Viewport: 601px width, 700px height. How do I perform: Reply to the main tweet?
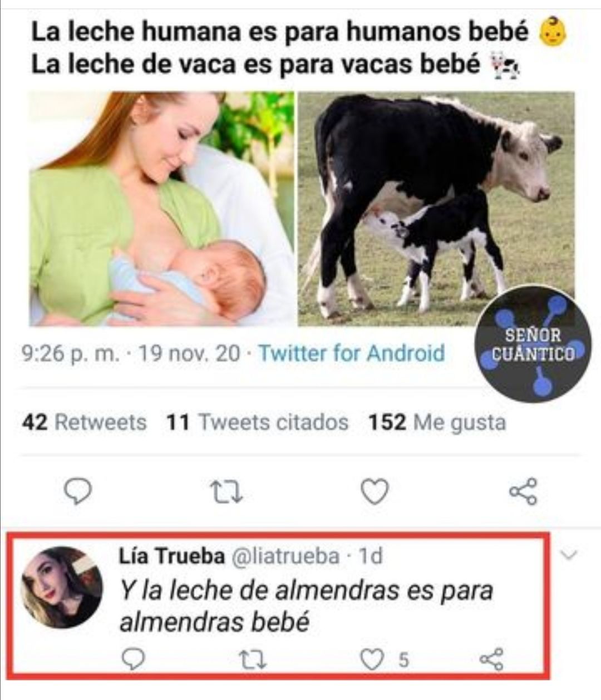tap(78, 491)
